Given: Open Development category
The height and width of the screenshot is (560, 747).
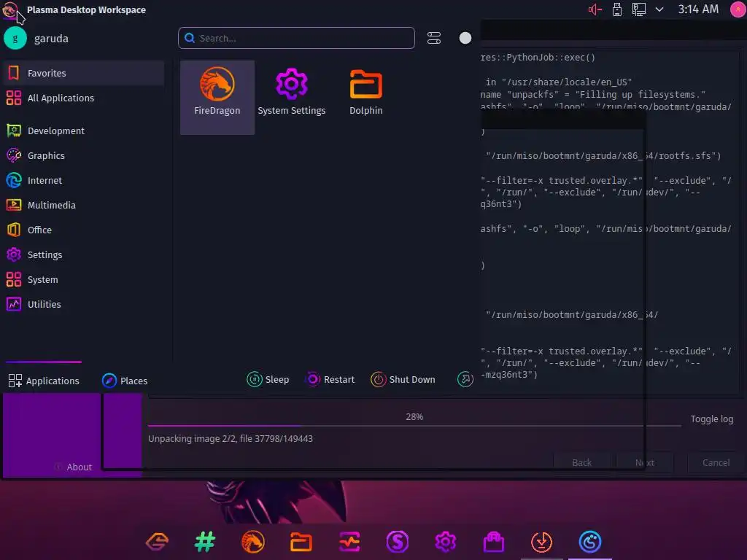Looking at the screenshot, I should point(83,131).
